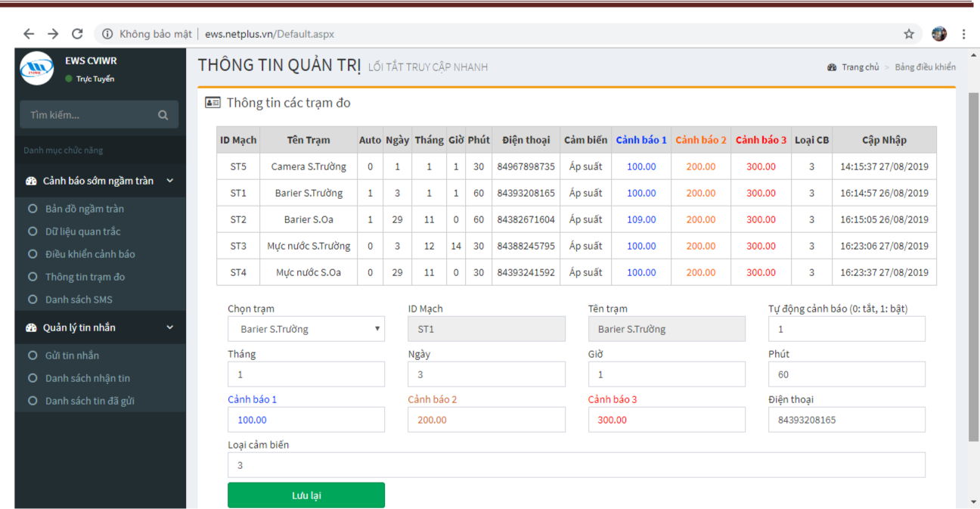Click the Cập Nhập column header
Image resolution: width=980 pixels, height=509 pixels.
(x=884, y=140)
